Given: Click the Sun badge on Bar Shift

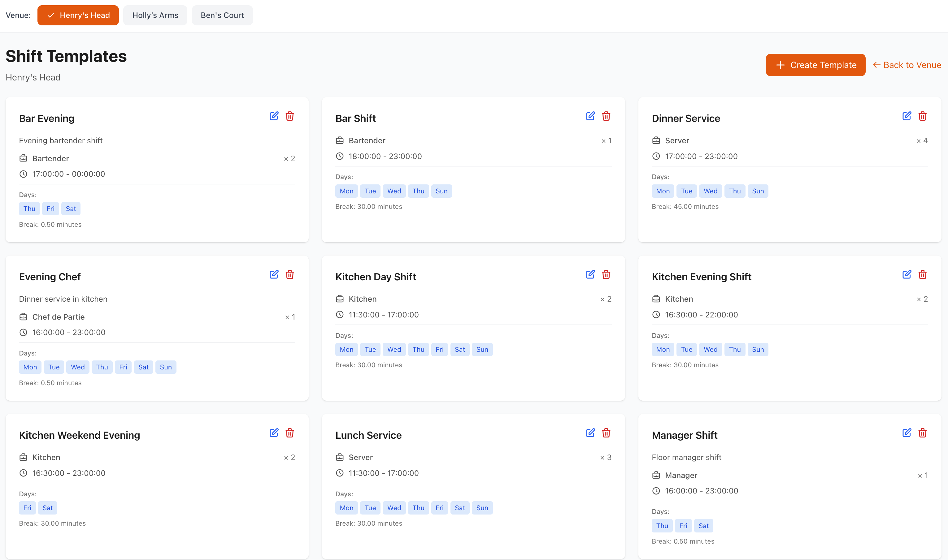Looking at the screenshot, I should click(441, 191).
